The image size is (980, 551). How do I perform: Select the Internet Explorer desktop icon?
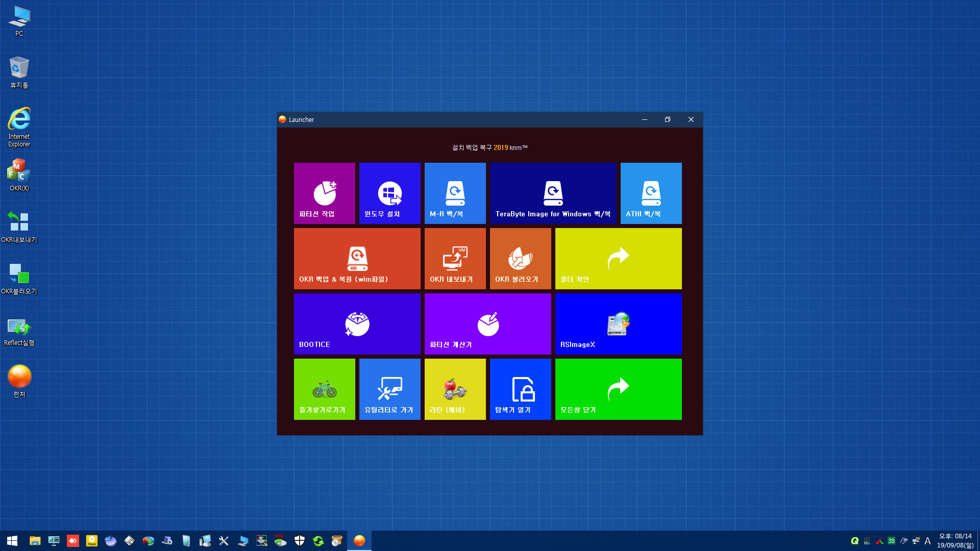[x=19, y=127]
